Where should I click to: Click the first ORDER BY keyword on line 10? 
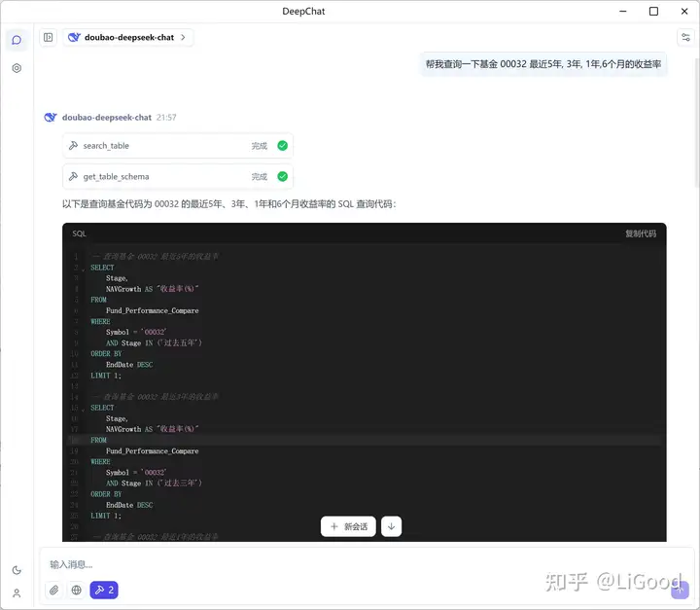coord(106,353)
